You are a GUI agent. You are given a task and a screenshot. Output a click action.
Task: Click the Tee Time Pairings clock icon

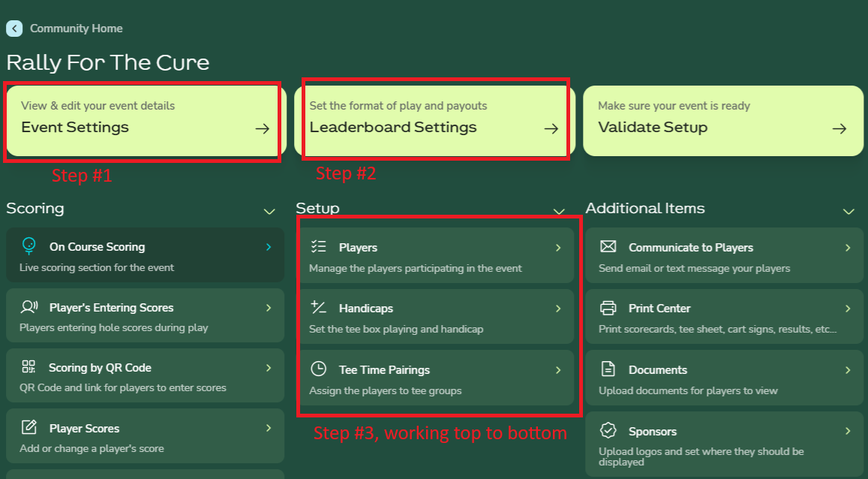click(x=318, y=369)
